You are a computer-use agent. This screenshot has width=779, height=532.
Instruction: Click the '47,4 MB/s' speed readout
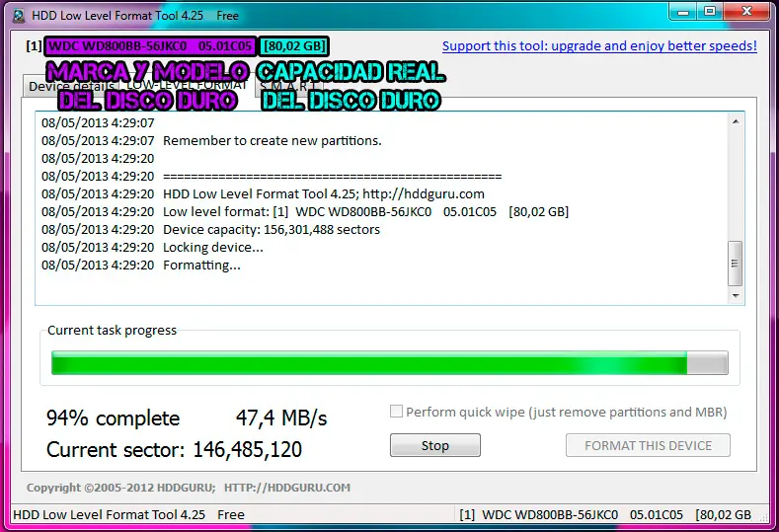pos(281,418)
